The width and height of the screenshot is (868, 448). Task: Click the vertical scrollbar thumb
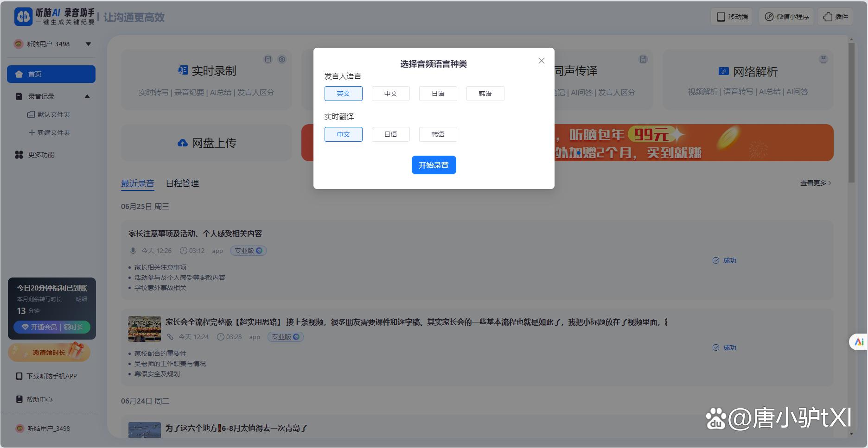point(851,113)
